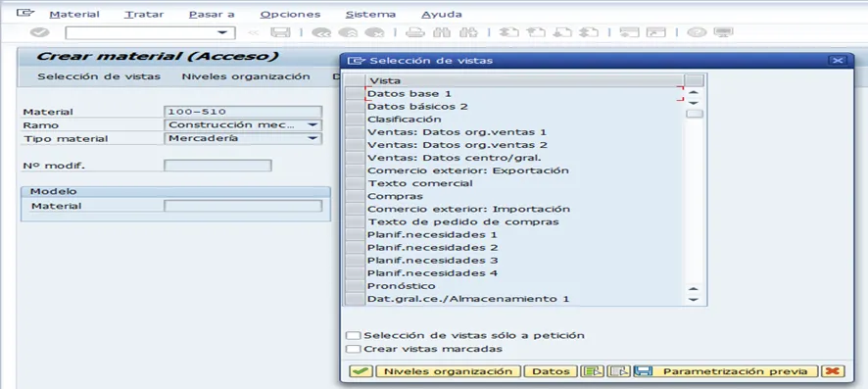Select Texto de pedido de compras row
This screenshot has height=389, width=868.
click(x=462, y=221)
